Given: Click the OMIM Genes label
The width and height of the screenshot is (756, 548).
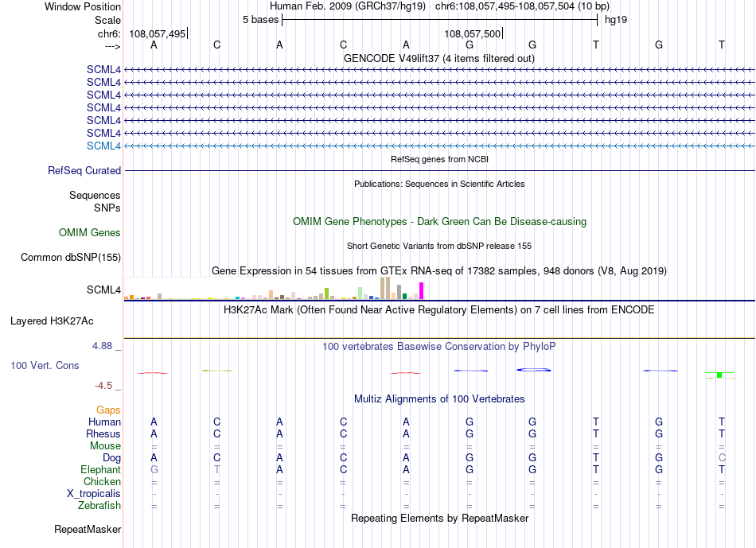Looking at the screenshot, I should [x=90, y=233].
